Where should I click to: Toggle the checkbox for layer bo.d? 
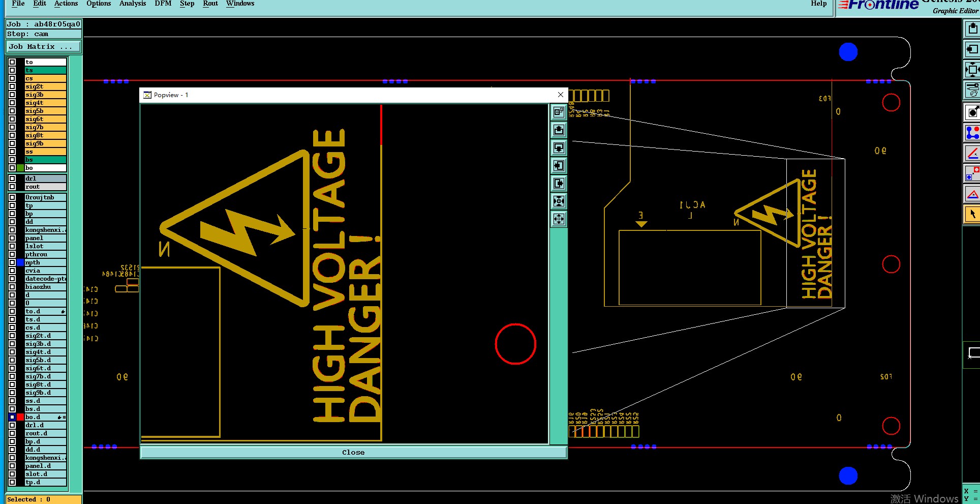point(12,417)
